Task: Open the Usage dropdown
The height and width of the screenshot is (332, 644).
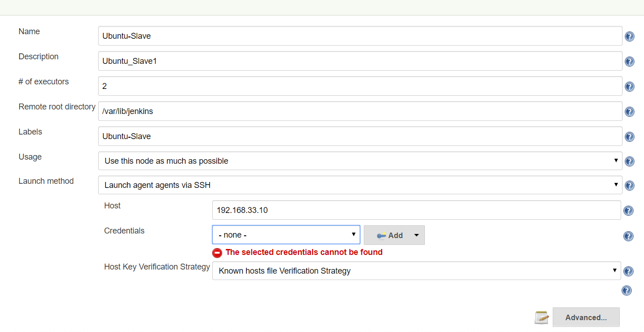Action: pyautogui.click(x=360, y=161)
